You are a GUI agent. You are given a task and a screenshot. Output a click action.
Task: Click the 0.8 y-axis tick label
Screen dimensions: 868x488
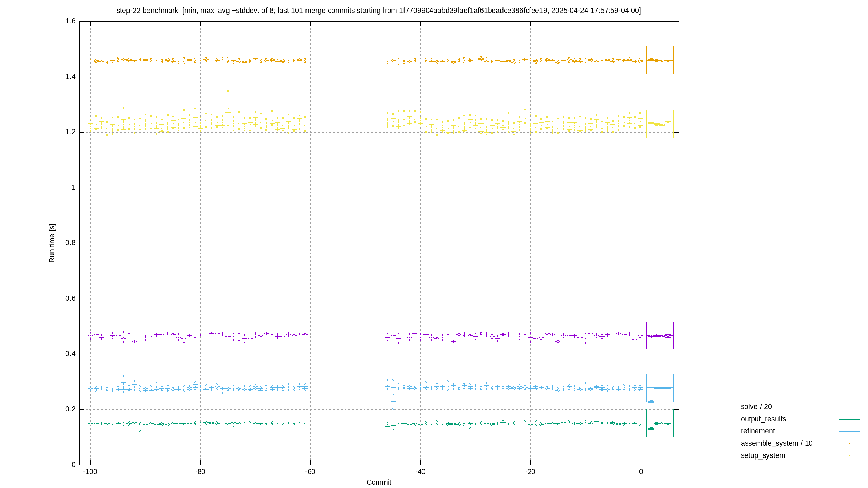pos(71,243)
